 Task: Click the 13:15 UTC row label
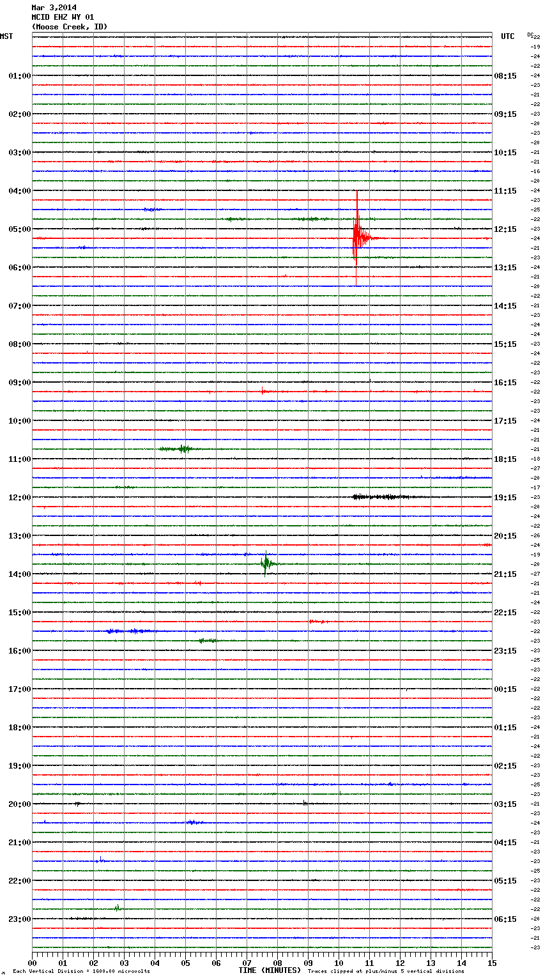pos(505,268)
